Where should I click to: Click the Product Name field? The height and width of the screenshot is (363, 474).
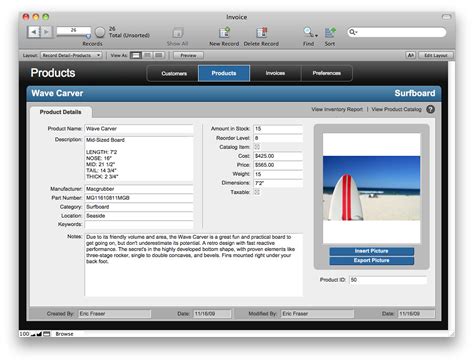click(x=139, y=129)
